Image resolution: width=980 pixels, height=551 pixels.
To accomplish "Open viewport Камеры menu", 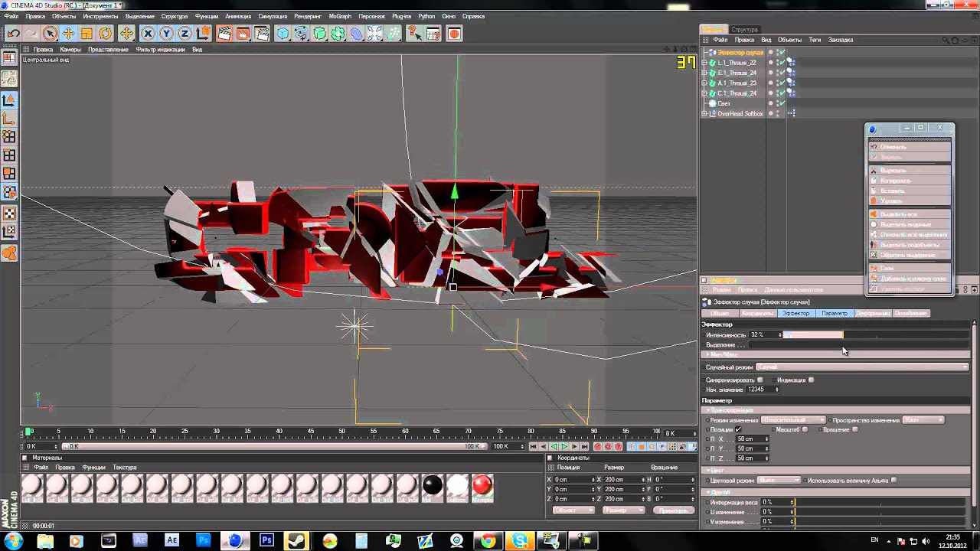I will [70, 50].
